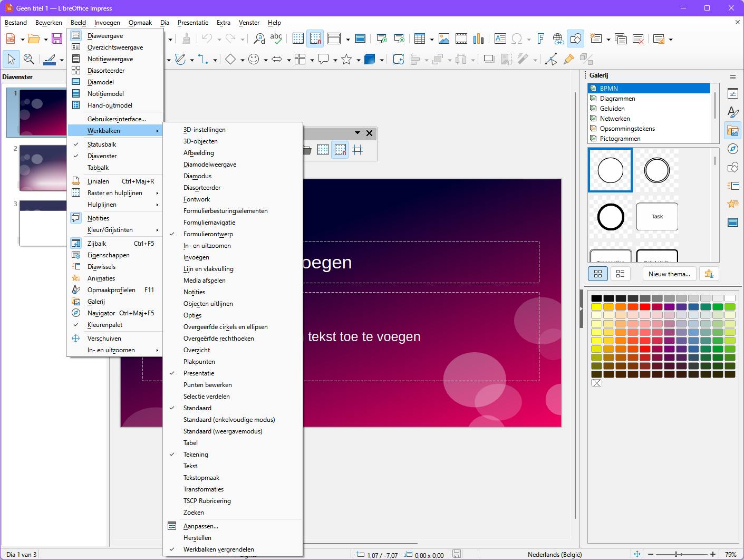This screenshot has width=744, height=560.
Task: Click the Insert Chart icon
Action: point(478,39)
